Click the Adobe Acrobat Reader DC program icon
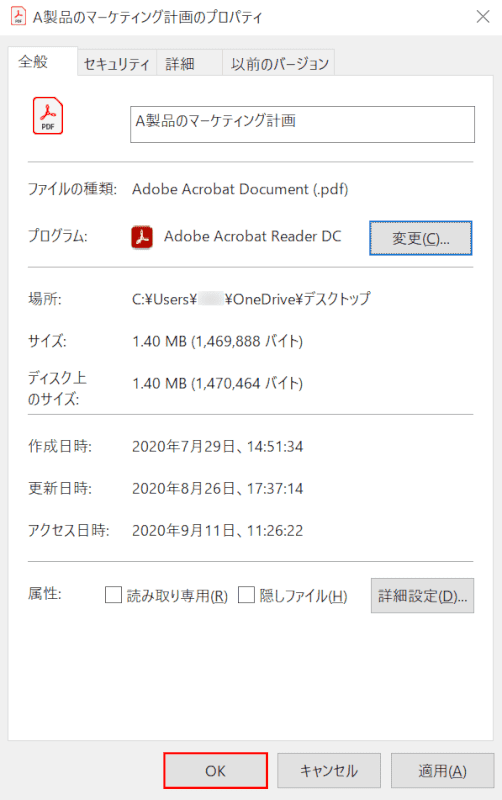Viewport: 502px width, 800px height. (x=142, y=237)
